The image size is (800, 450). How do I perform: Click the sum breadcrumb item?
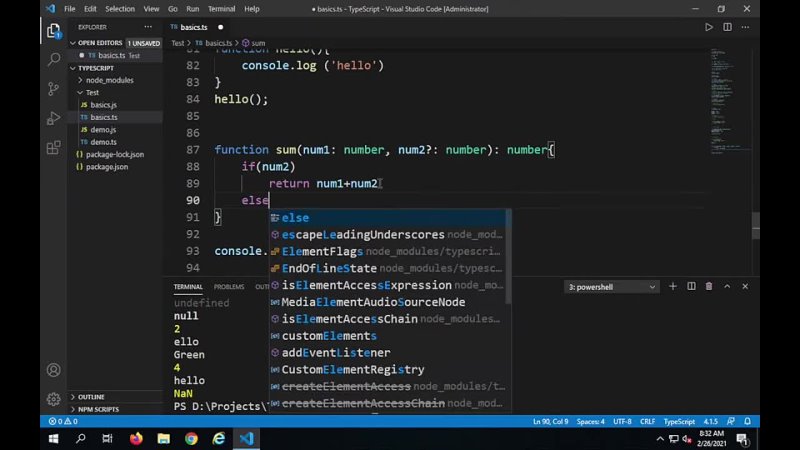click(254, 43)
